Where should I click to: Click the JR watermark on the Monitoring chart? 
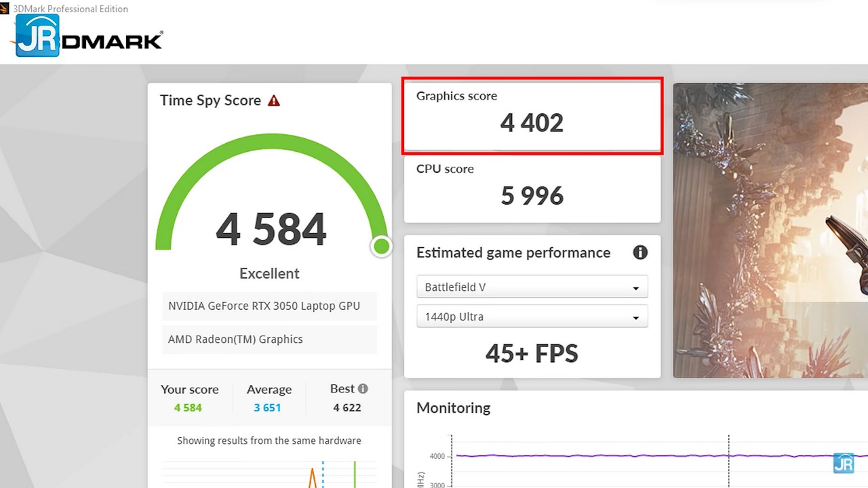click(843, 463)
